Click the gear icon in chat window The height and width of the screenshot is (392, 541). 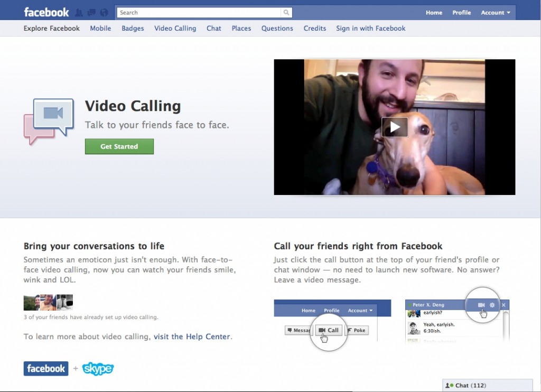[x=492, y=305]
